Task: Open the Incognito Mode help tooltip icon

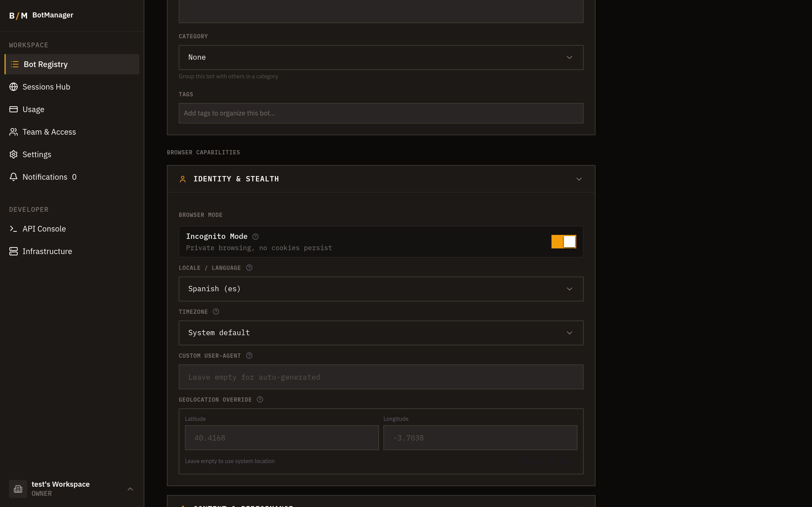Action: click(255, 236)
